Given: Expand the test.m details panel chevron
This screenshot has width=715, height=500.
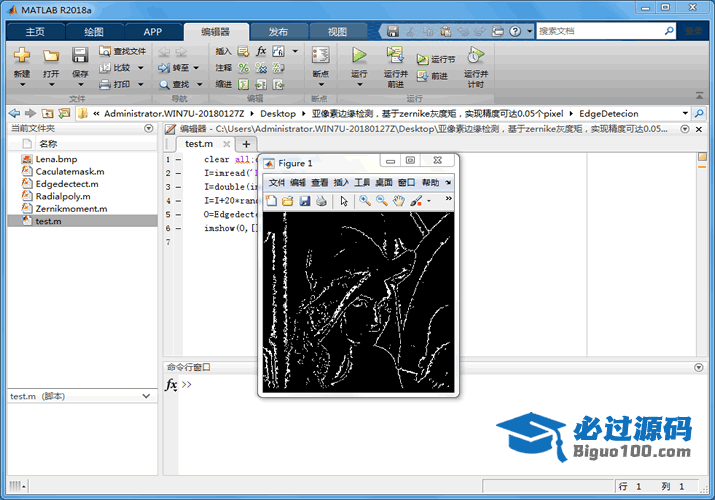Looking at the screenshot, I should 146,396.
